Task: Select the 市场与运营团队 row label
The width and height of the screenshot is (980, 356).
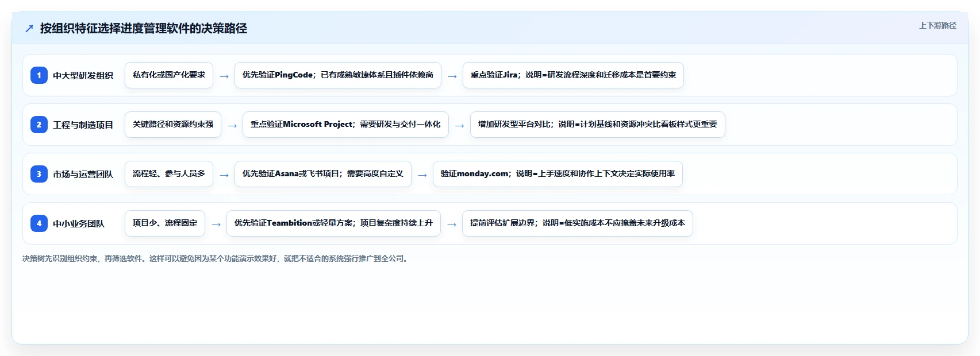Action: 83,174
